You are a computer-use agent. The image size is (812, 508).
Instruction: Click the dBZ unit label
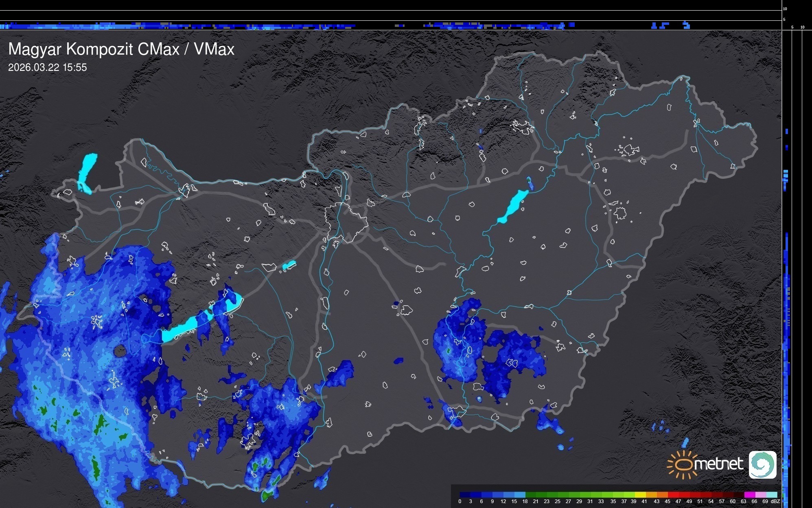(x=775, y=501)
